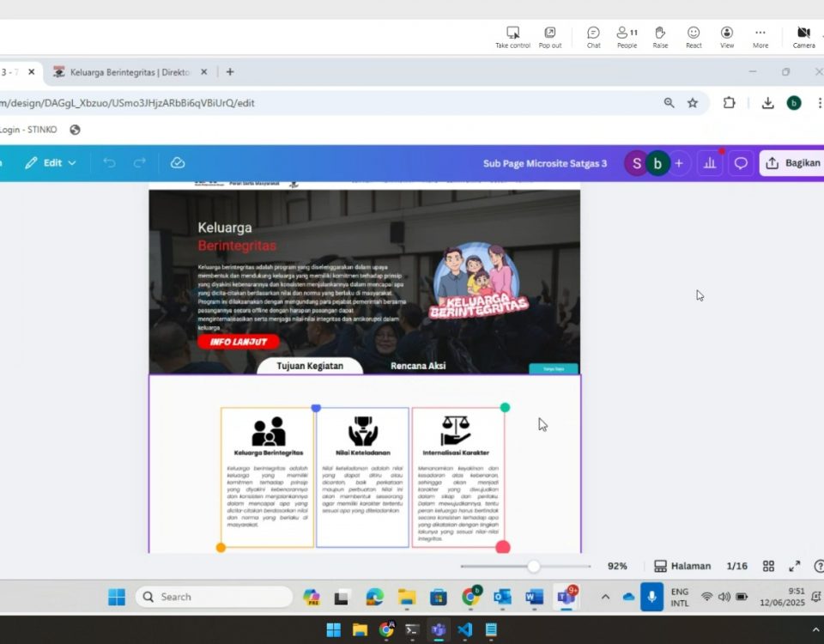Image resolution: width=824 pixels, height=644 pixels.
Task: Open the grid view of pages
Action: 769,566
